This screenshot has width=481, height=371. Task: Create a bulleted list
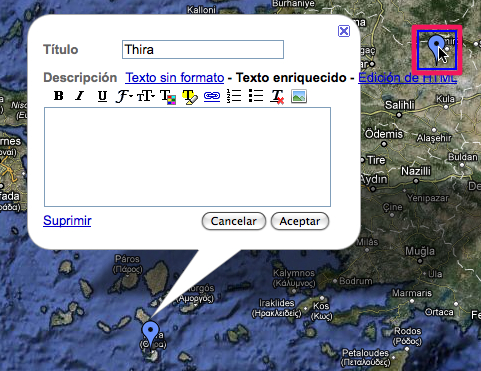pos(256,96)
